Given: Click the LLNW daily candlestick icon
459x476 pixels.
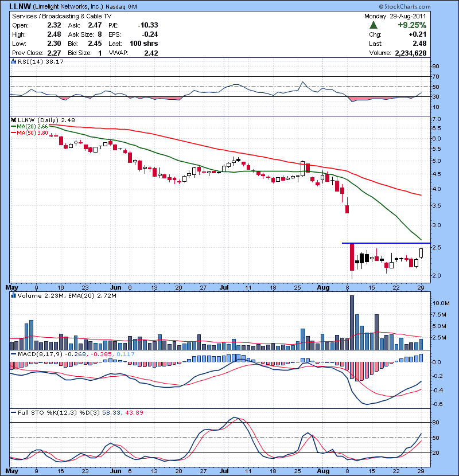Looking at the screenshot, I should 13,120.
